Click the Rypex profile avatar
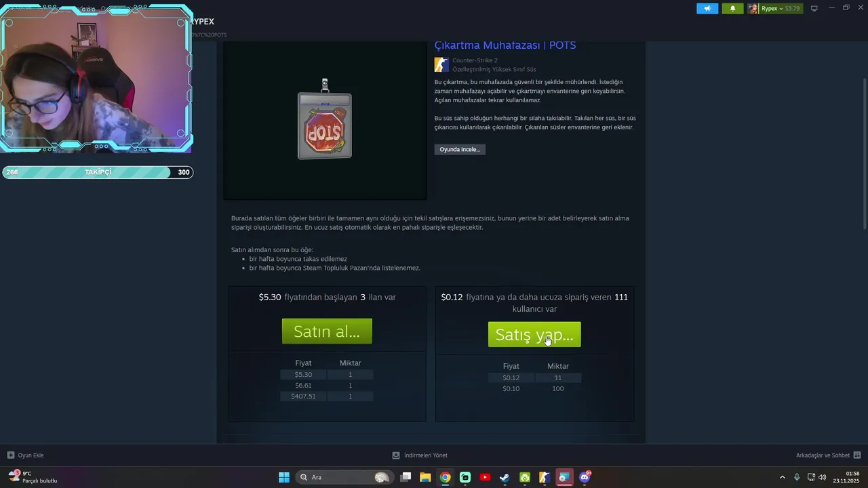 point(753,9)
